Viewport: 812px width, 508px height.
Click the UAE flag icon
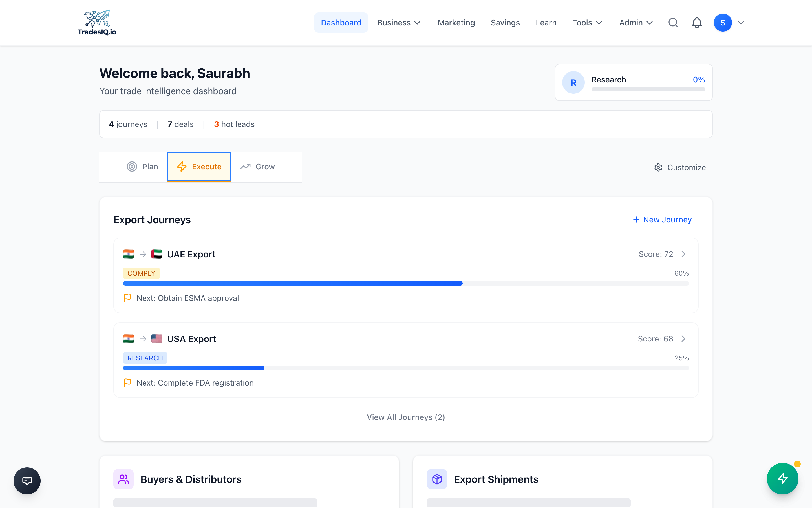click(x=156, y=254)
